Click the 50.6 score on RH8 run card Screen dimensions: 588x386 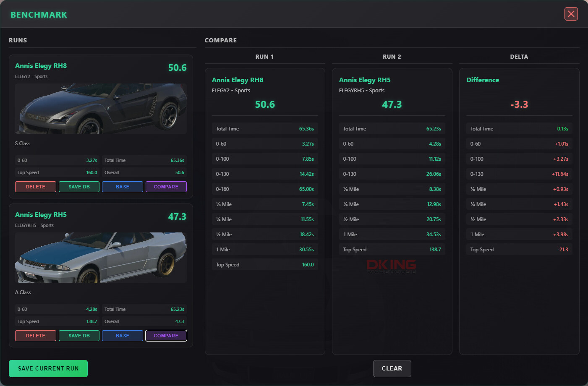point(177,68)
